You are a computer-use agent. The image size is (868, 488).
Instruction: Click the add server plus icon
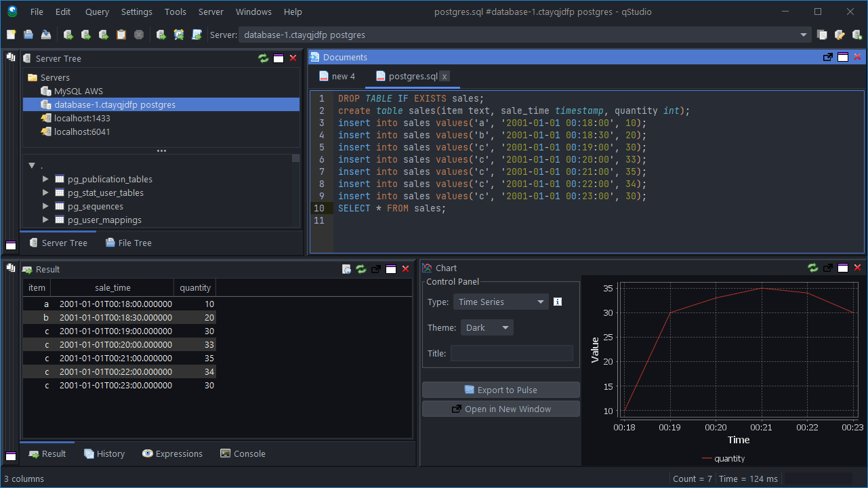coord(857,35)
